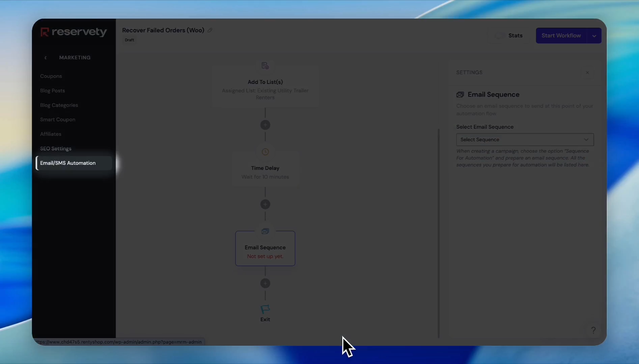This screenshot has width=639, height=364.
Task: Click the 'Wait for 10 minutes' text
Action: pos(265,177)
